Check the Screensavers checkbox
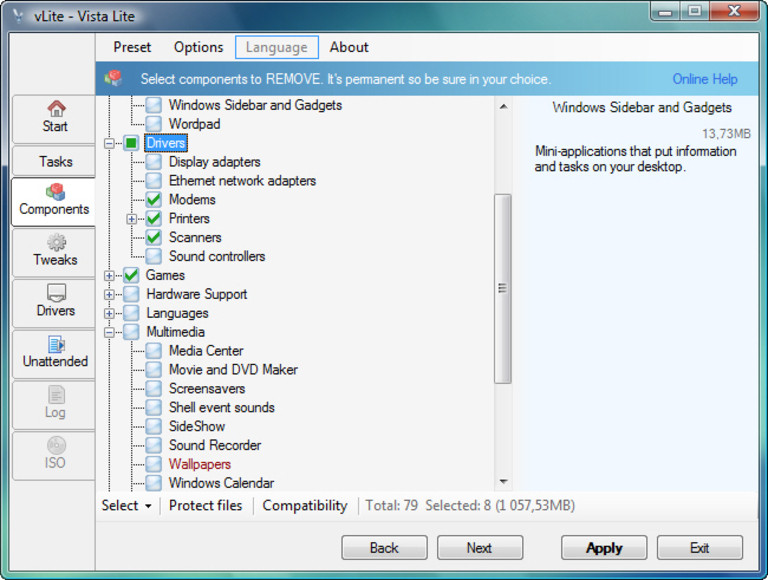This screenshot has height=580, width=768. pyautogui.click(x=154, y=388)
